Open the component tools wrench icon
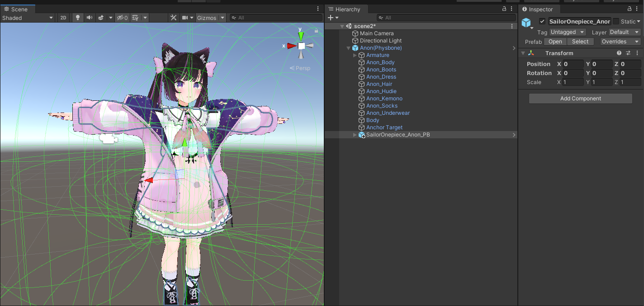Image resolution: width=644 pixels, height=306 pixels. click(173, 18)
